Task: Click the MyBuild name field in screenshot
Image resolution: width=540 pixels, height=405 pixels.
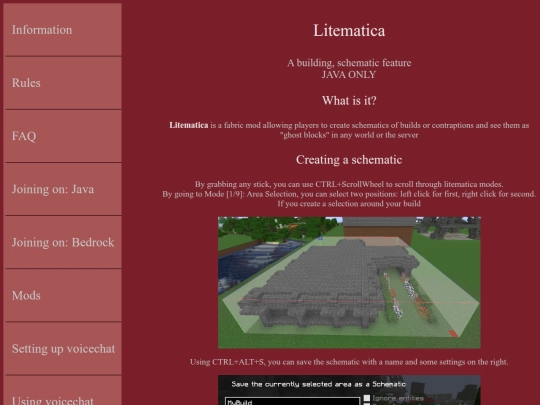Action: pos(292,401)
